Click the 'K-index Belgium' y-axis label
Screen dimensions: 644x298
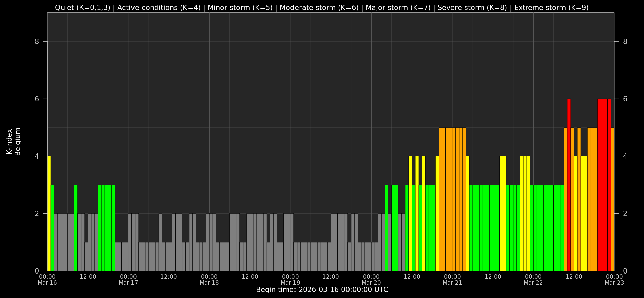[x=13, y=142]
